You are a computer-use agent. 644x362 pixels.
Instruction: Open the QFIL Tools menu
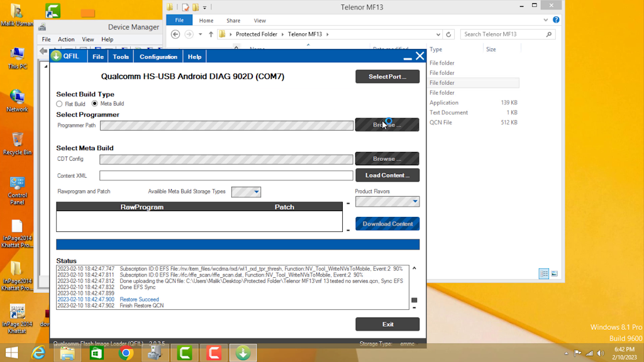coord(121,57)
